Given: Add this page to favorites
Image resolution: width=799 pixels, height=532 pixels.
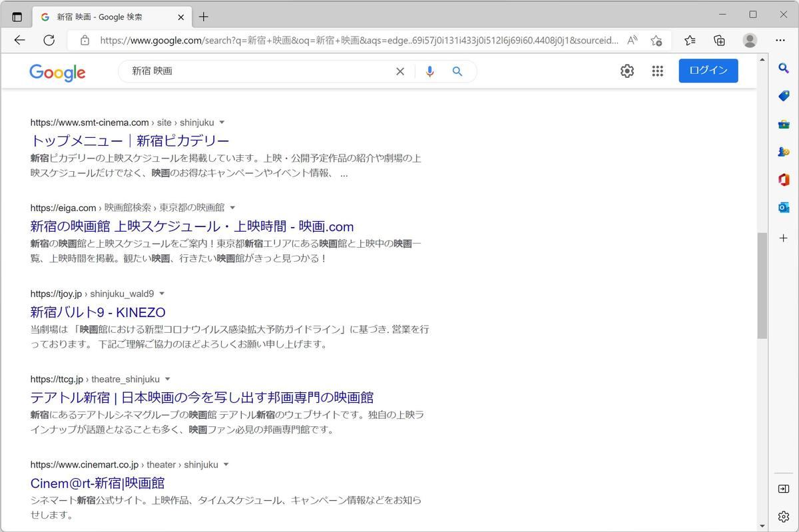Looking at the screenshot, I should pos(657,41).
